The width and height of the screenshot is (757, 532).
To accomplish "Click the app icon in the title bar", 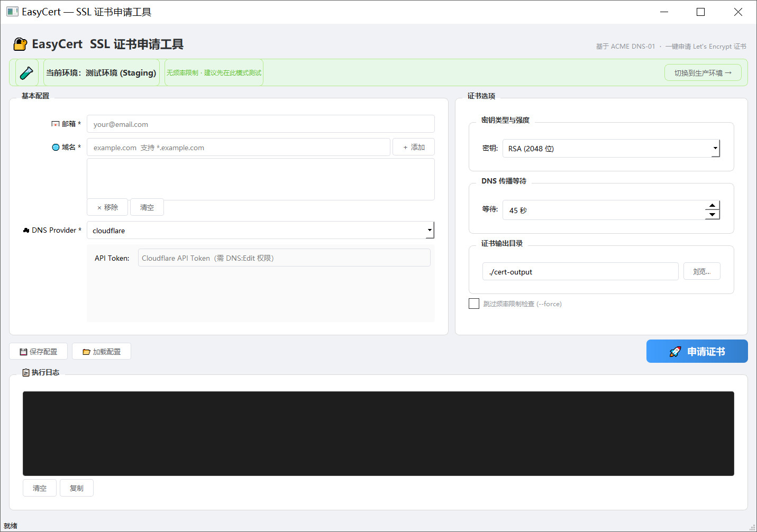I will tap(12, 12).
